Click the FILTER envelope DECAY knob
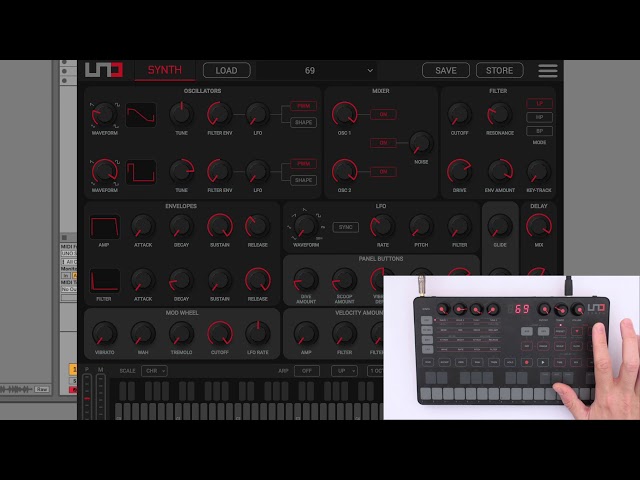 pos(181,280)
